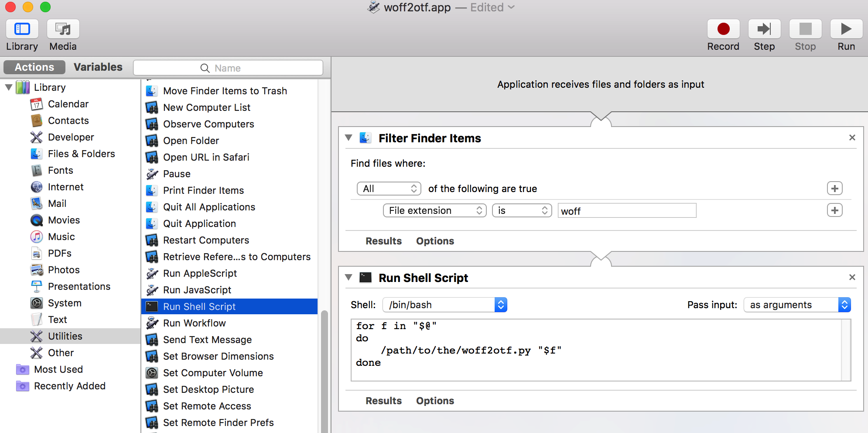Collapse the Run Shell Script action
This screenshot has width=868, height=433.
[349, 278]
